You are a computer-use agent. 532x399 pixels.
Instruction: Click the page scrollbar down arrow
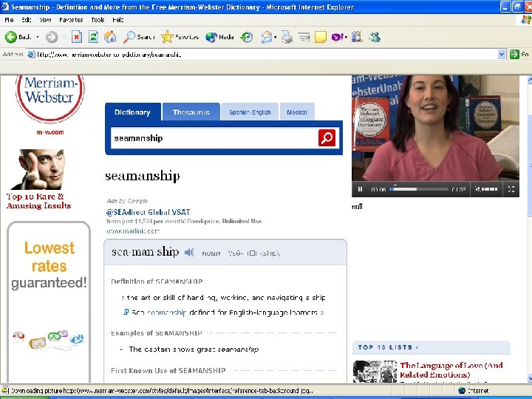point(529,378)
